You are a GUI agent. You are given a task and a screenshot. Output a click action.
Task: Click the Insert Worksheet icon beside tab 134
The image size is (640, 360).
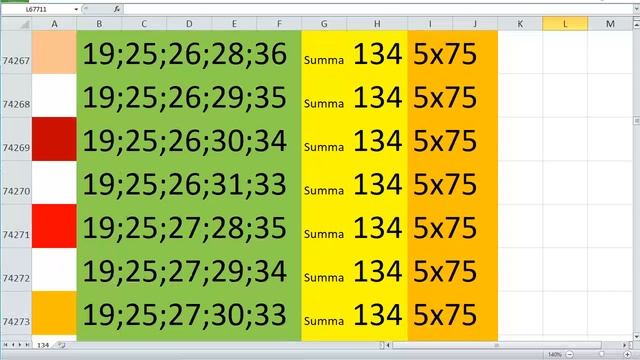click(61, 345)
